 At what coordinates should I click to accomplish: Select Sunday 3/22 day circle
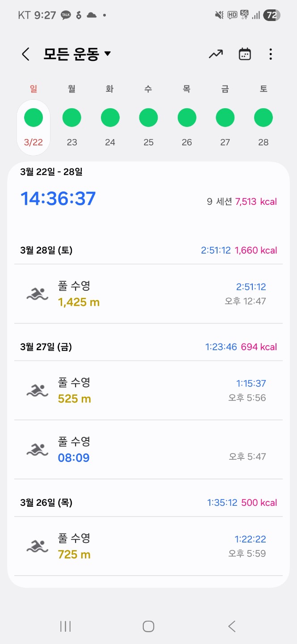tap(33, 118)
